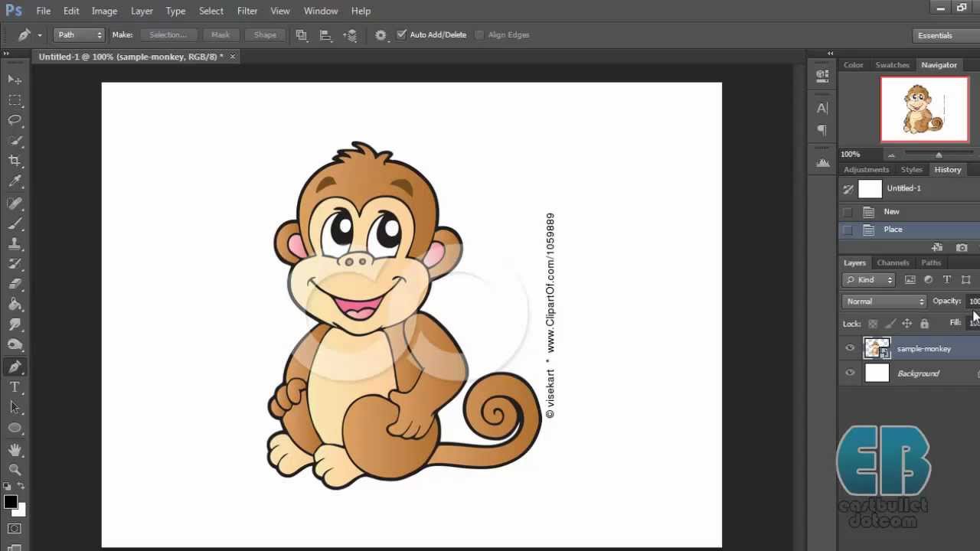Open path alignment options
Image resolution: width=980 pixels, height=551 pixels.
[326, 35]
